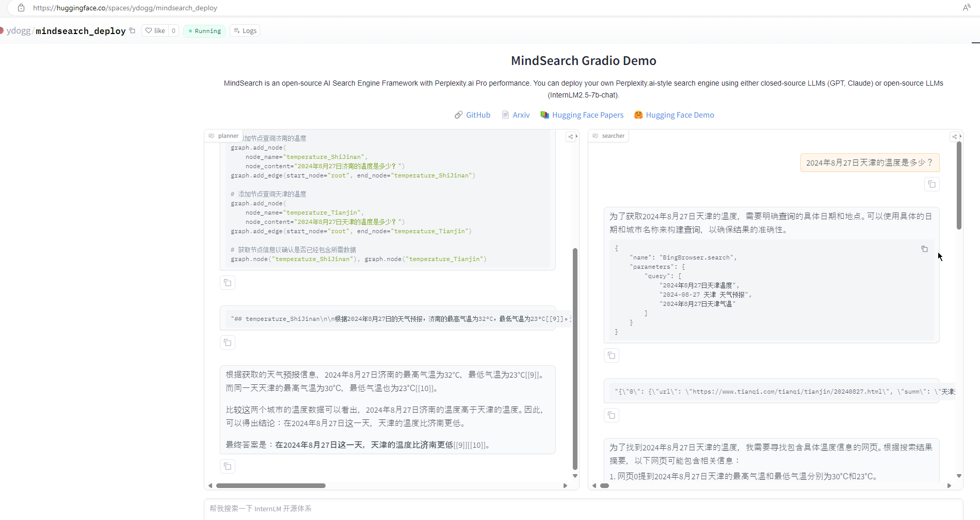Viewport: 980px width, 520px height.
Task: Click the like count showing 0
Action: coord(173,30)
